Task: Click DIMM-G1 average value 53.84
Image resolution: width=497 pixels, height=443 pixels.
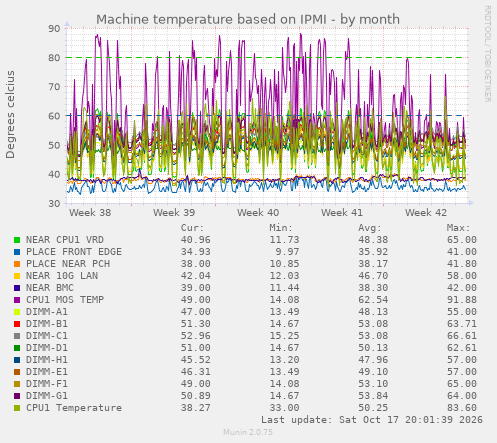Action: pyautogui.click(x=373, y=396)
